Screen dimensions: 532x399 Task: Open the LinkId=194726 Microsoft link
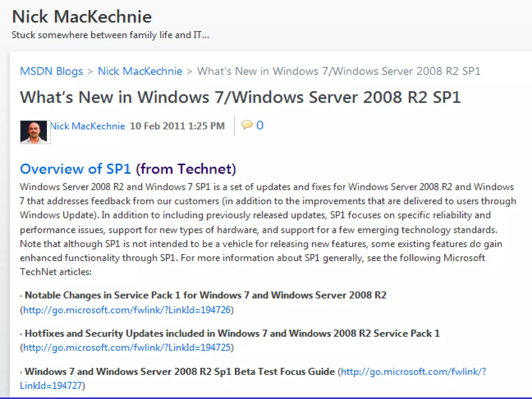(x=127, y=310)
